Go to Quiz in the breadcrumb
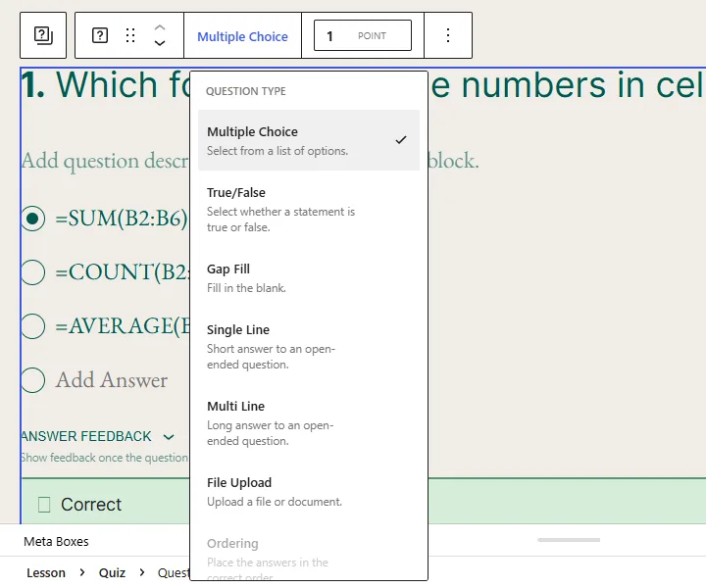The height and width of the screenshot is (588, 706). (x=112, y=572)
